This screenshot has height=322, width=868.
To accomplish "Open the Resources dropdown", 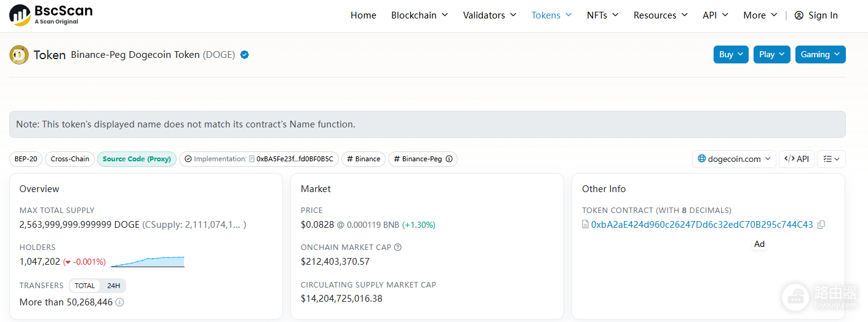I will pos(661,15).
